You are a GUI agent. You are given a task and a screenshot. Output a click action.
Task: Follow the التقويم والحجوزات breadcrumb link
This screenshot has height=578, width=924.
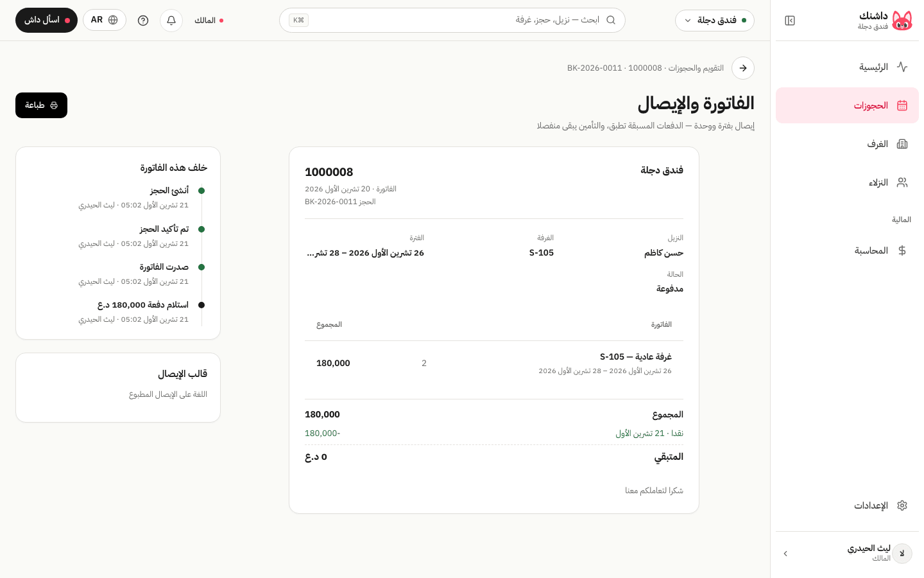click(x=696, y=68)
